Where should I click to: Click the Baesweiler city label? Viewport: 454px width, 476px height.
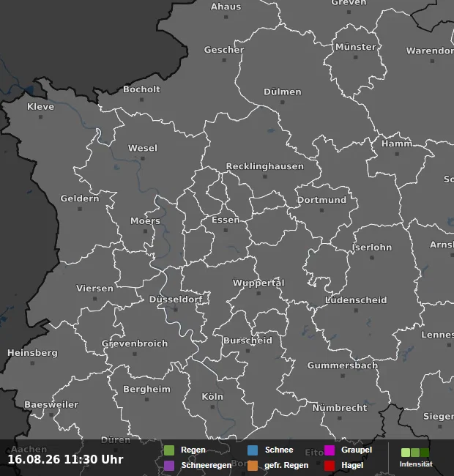51,405
